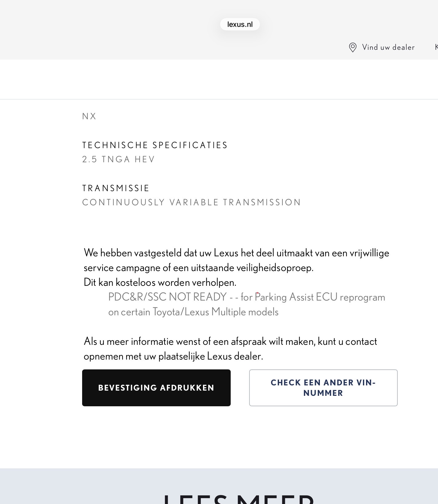Click the 2.5 TNGA HEV value

pos(118,159)
